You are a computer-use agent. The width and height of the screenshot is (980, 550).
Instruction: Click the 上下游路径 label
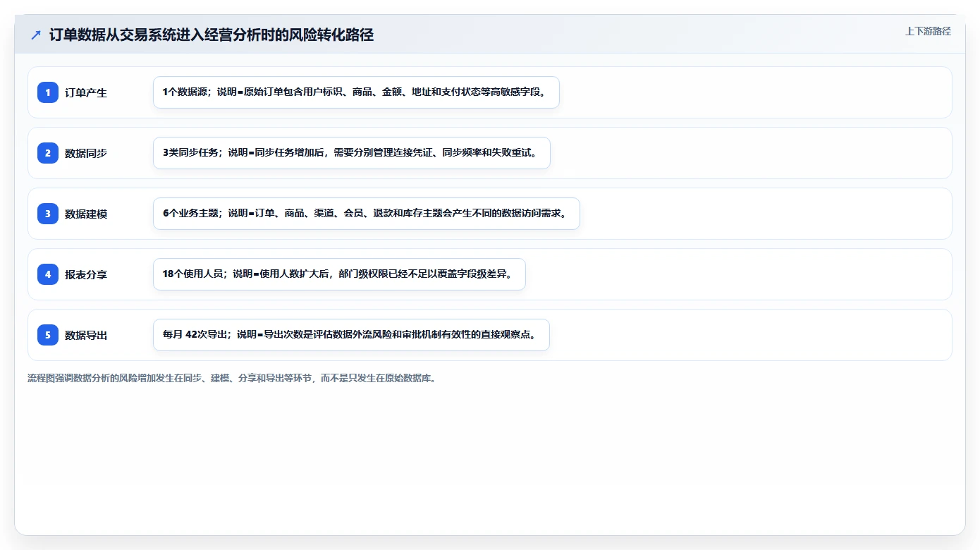click(928, 31)
